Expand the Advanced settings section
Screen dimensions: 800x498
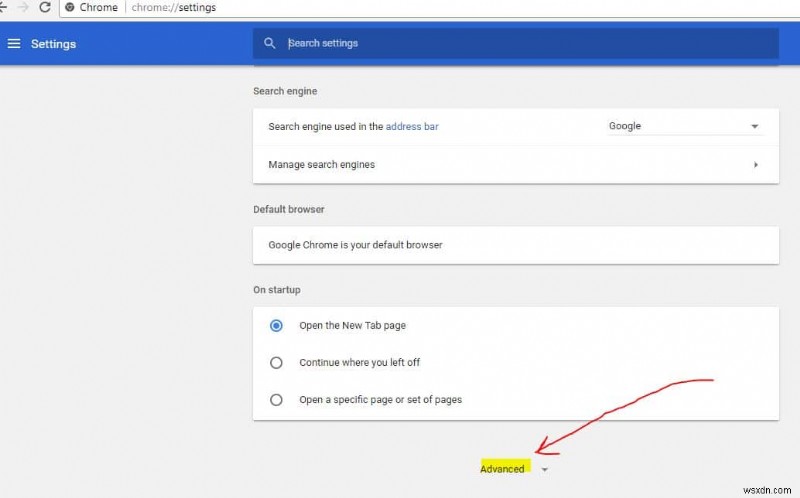(502, 469)
